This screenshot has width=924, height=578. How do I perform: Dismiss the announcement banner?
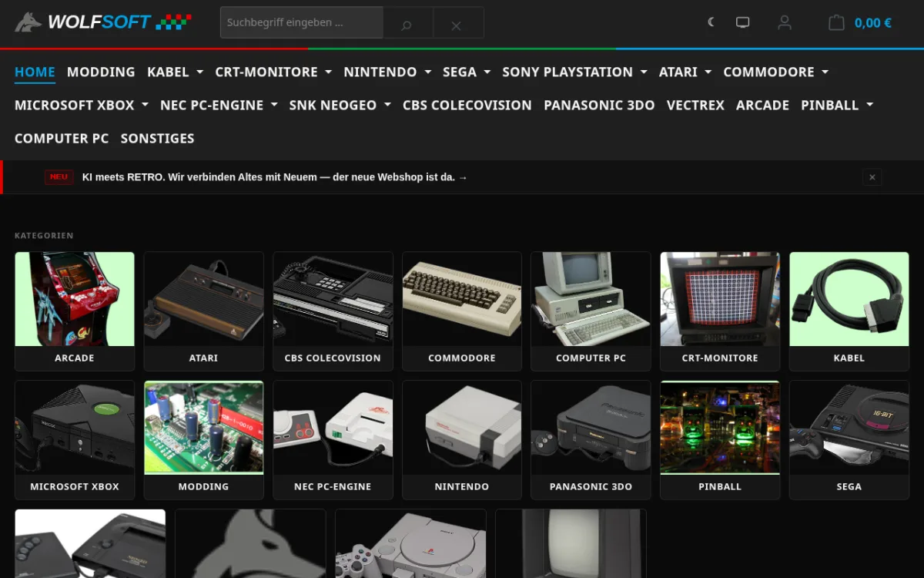click(872, 177)
